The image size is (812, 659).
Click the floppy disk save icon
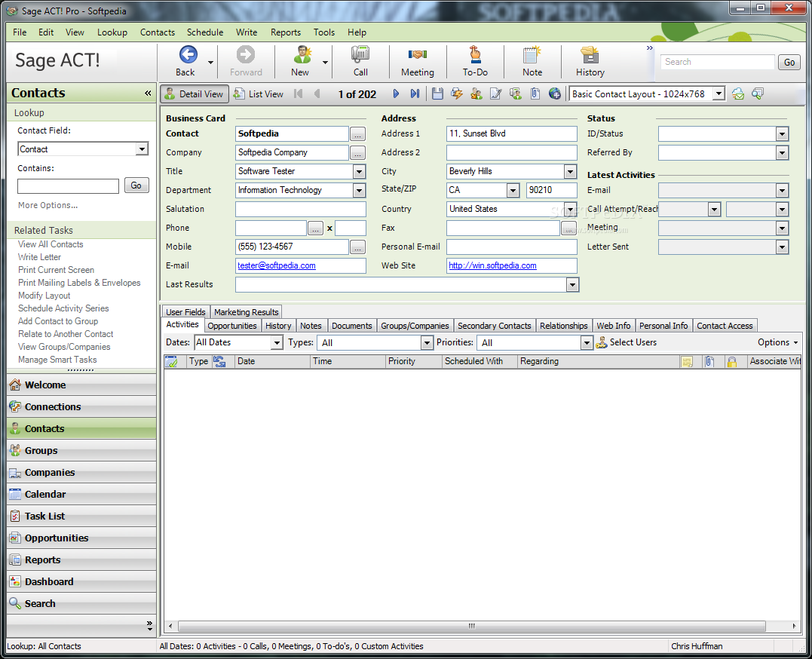(x=437, y=93)
